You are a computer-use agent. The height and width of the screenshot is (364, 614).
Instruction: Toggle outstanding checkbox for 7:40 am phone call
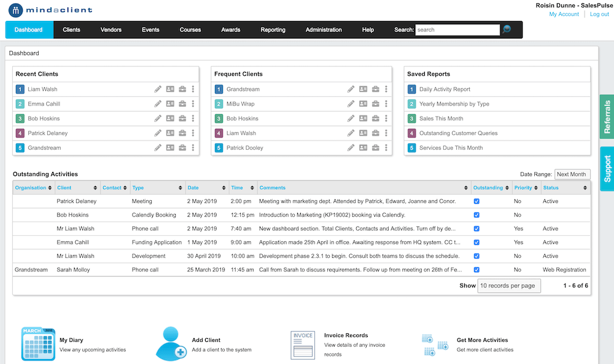tap(476, 228)
